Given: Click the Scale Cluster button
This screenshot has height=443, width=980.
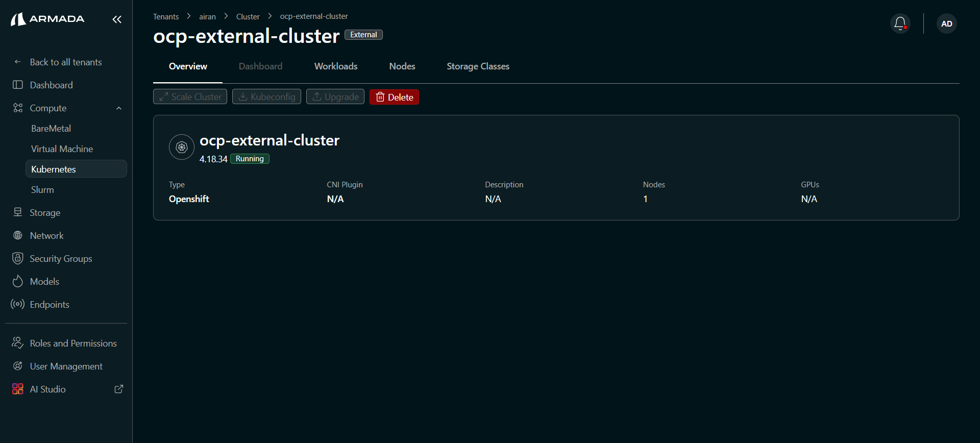Looking at the screenshot, I should 190,97.
